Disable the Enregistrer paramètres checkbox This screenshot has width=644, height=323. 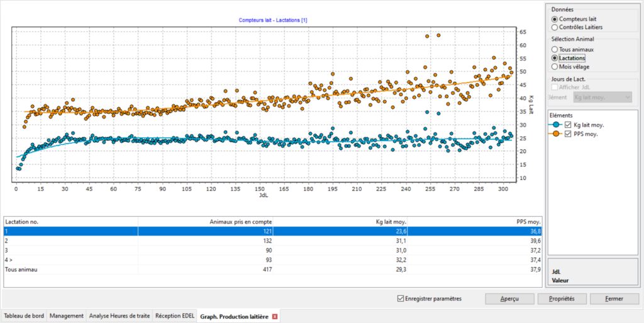coord(401,298)
